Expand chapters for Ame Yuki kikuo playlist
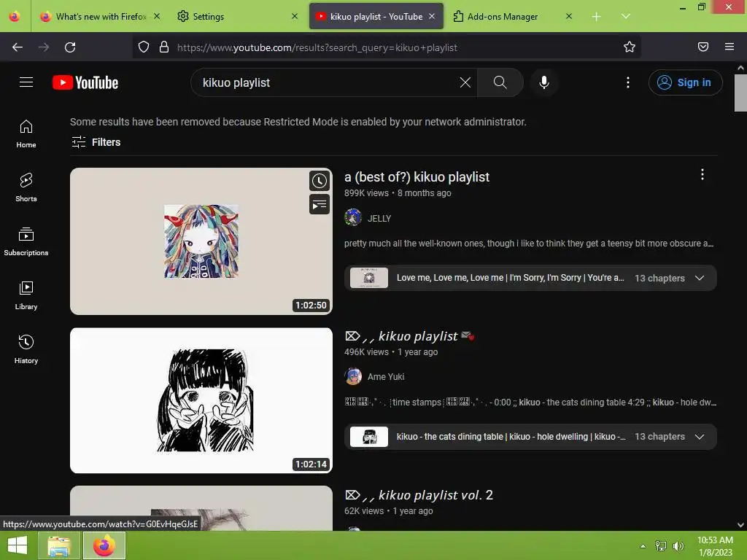747x560 pixels. [x=700, y=437]
